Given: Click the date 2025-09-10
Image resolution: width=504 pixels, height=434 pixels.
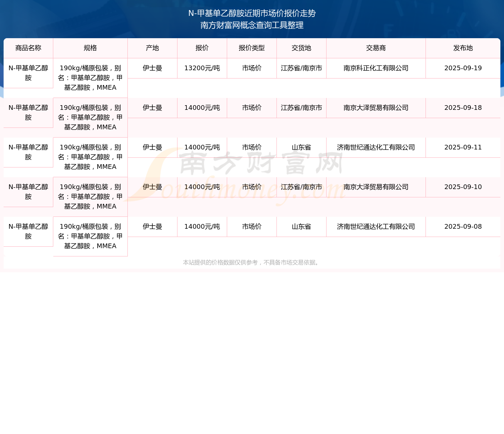Looking at the screenshot, I should pyautogui.click(x=463, y=187).
